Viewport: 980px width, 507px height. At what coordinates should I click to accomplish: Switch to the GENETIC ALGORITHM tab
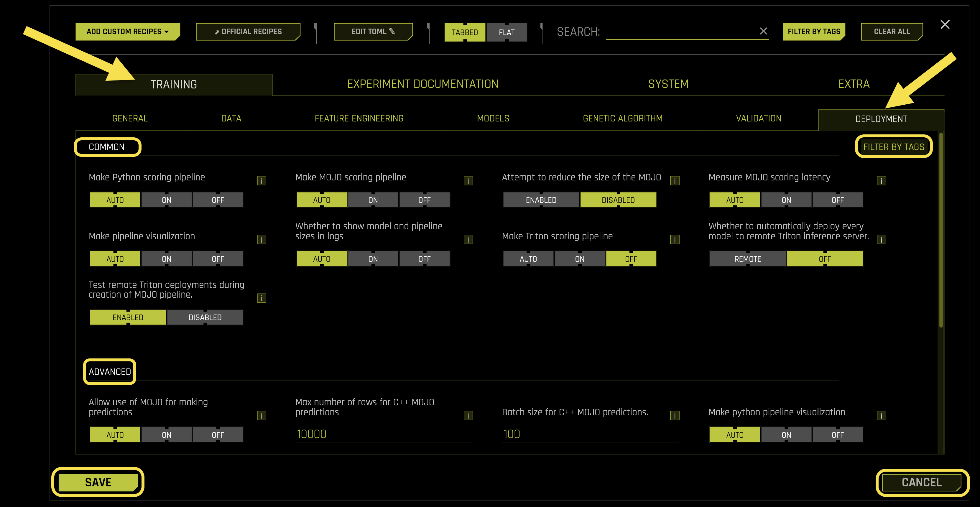point(623,118)
